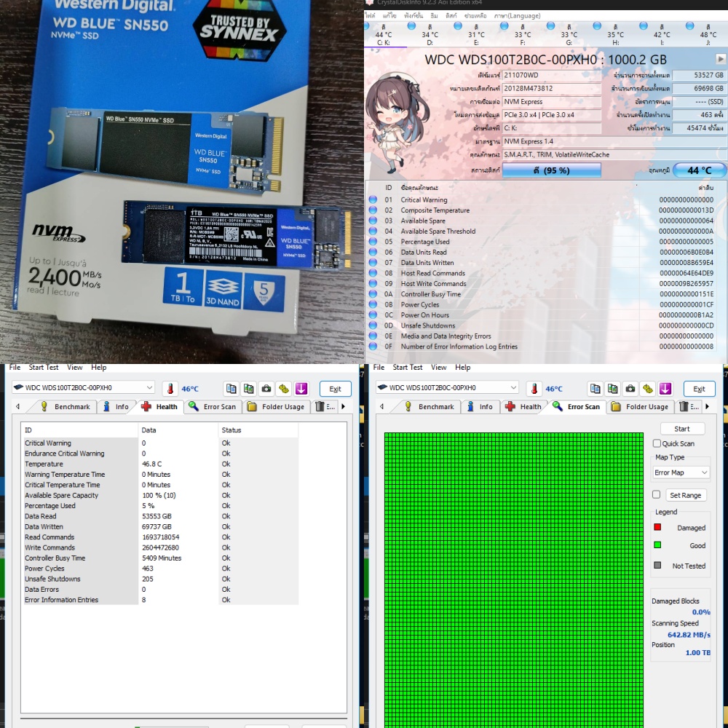Click the Set Range button
The width and height of the screenshot is (728, 728).
click(x=686, y=495)
